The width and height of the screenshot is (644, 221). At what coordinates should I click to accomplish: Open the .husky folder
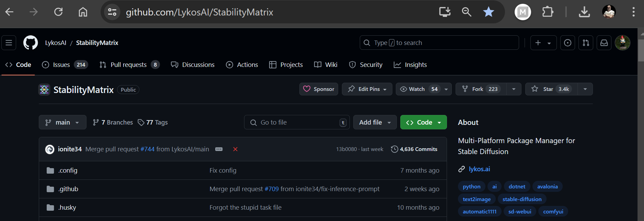point(67,208)
